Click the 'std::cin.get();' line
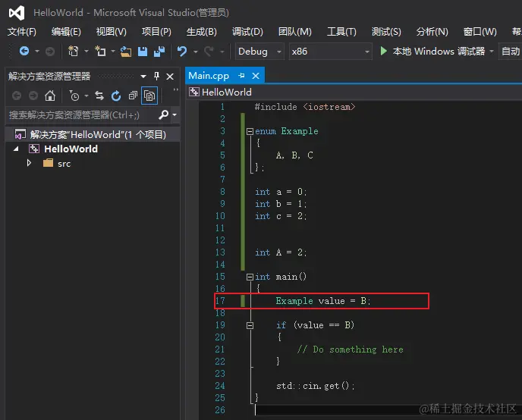The width and height of the screenshot is (522, 420). (316, 386)
